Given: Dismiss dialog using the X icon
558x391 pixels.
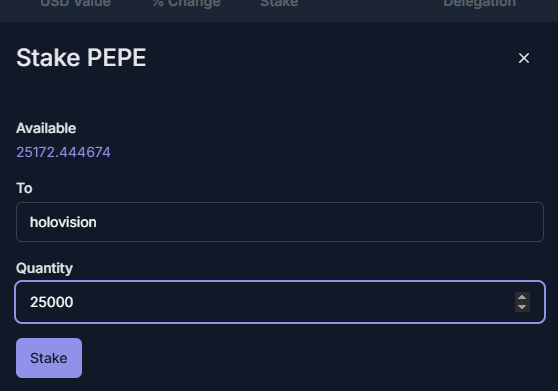Looking at the screenshot, I should coord(523,58).
